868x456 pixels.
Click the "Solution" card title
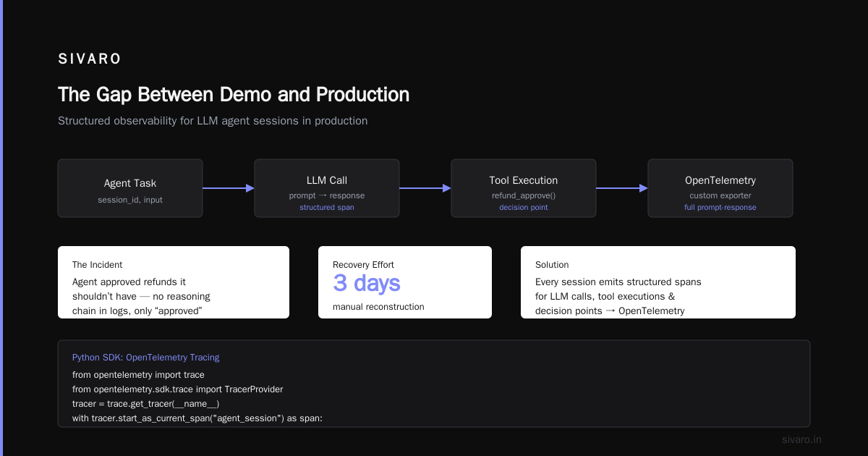coord(552,265)
